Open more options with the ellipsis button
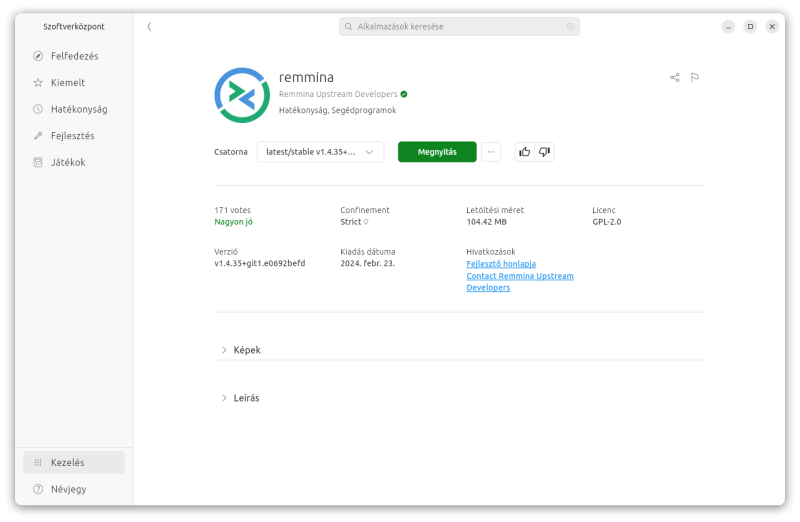This screenshot has width=800, height=522. [491, 152]
